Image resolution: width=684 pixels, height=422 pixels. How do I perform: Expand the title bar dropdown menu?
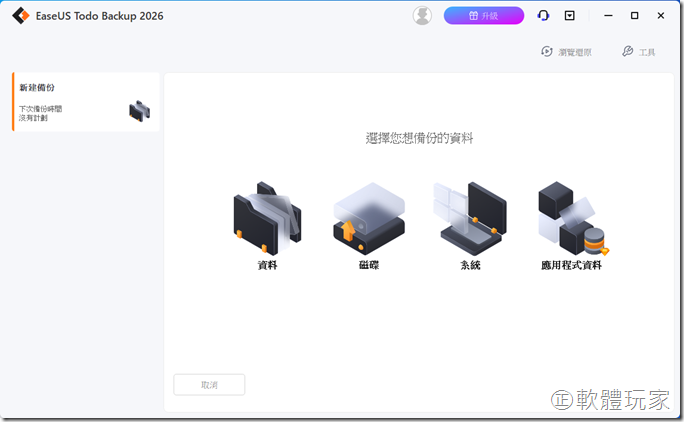(570, 16)
